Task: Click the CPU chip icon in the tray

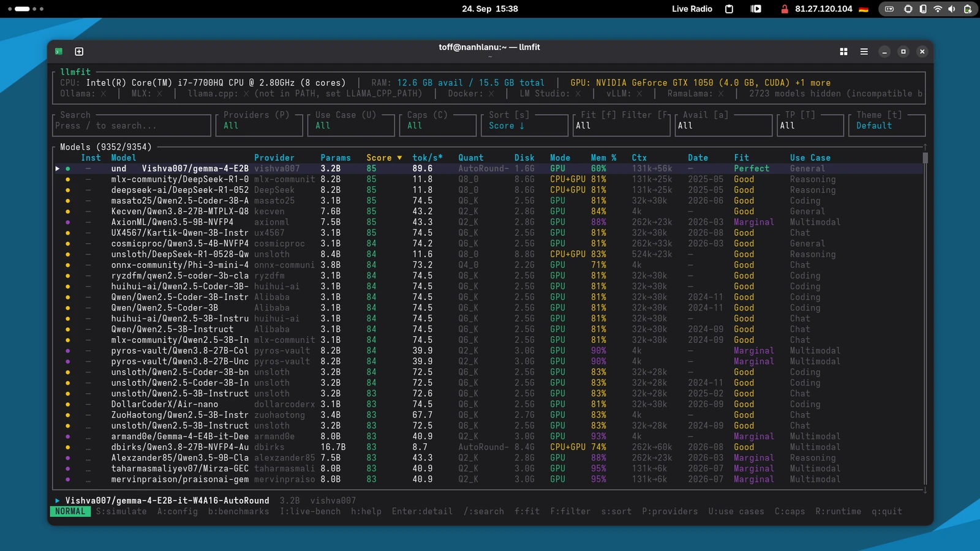Action: (x=908, y=9)
